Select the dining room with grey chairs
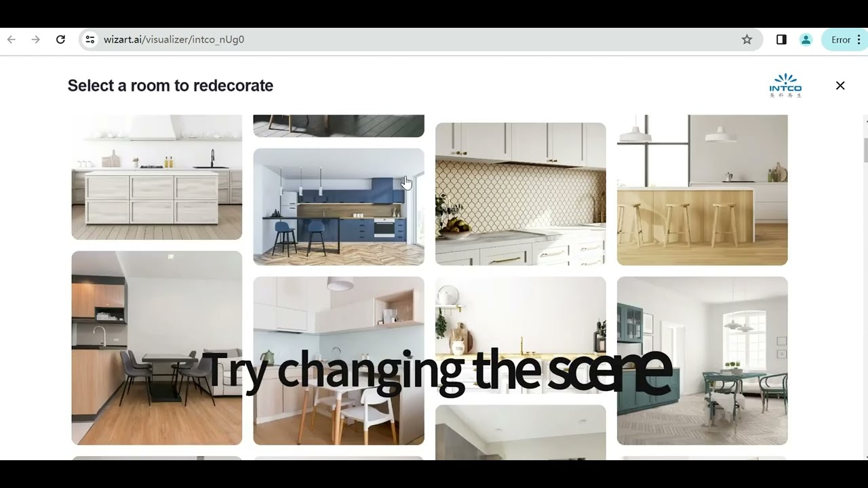 coord(157,348)
